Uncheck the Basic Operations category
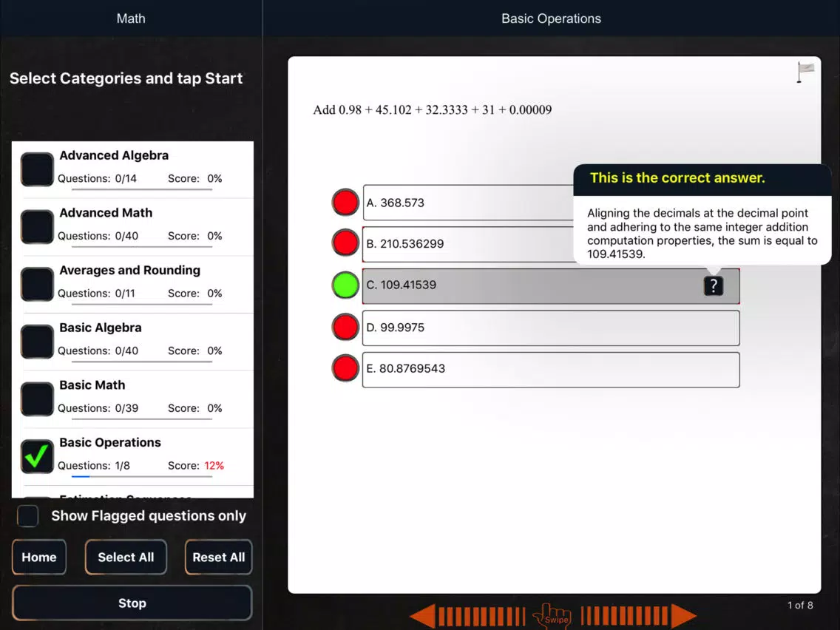Image resolution: width=840 pixels, height=630 pixels. coord(37,456)
